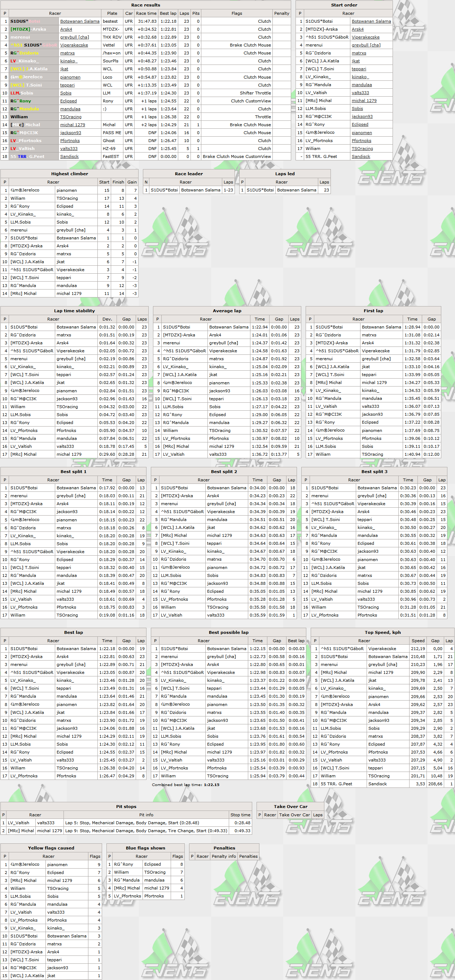Open Viperakecske link in Race results table
455x980 pixels.
tap(74, 45)
